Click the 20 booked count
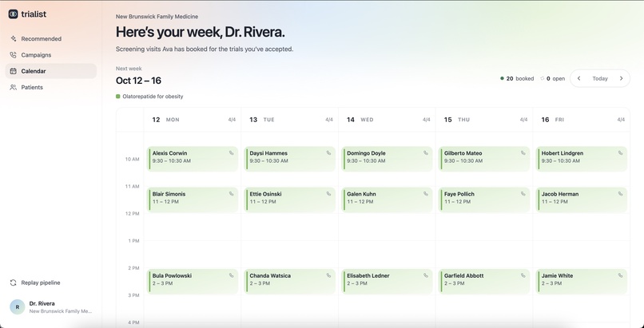This screenshot has height=328, width=644. [520, 78]
